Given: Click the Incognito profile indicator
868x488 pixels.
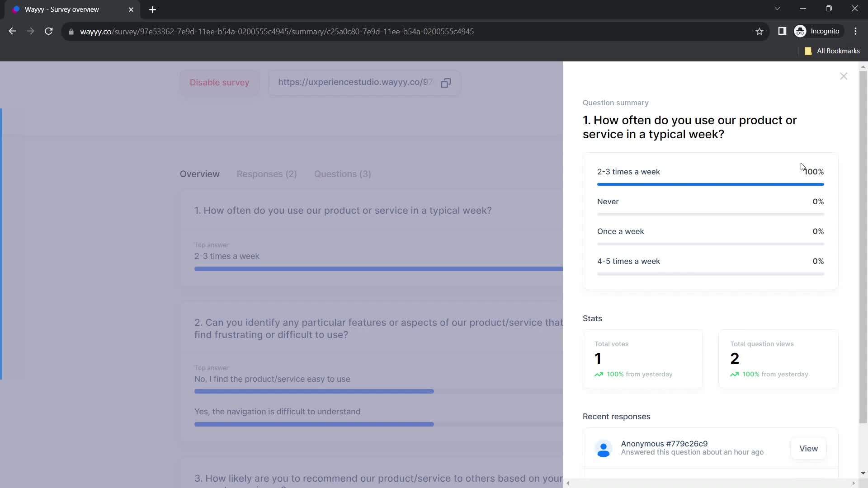Looking at the screenshot, I should [818, 31].
